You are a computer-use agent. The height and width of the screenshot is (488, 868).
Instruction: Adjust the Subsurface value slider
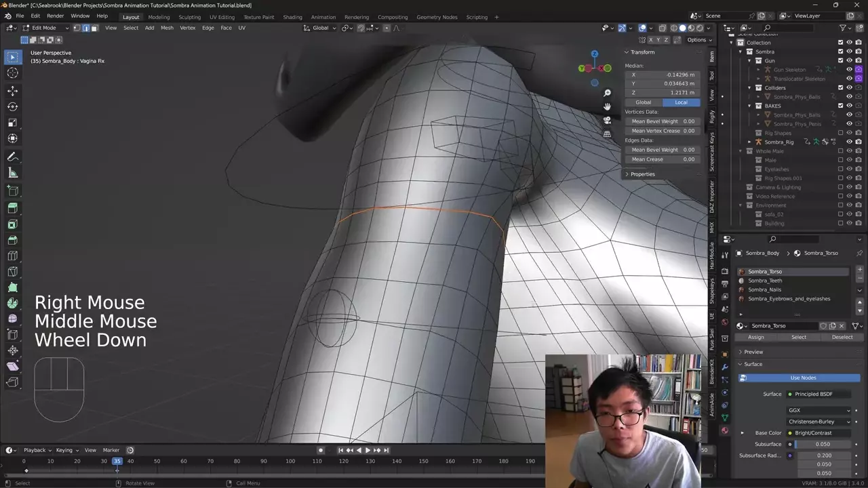(823, 444)
